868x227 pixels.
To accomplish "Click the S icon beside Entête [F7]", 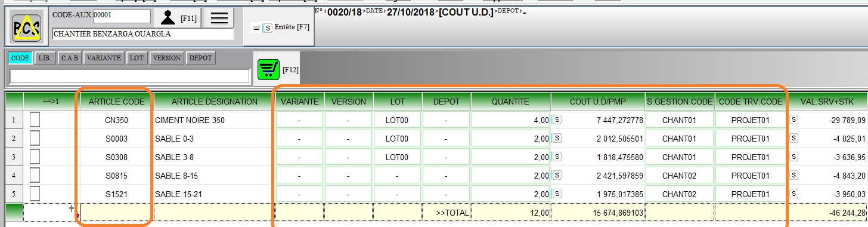I will 268,28.
